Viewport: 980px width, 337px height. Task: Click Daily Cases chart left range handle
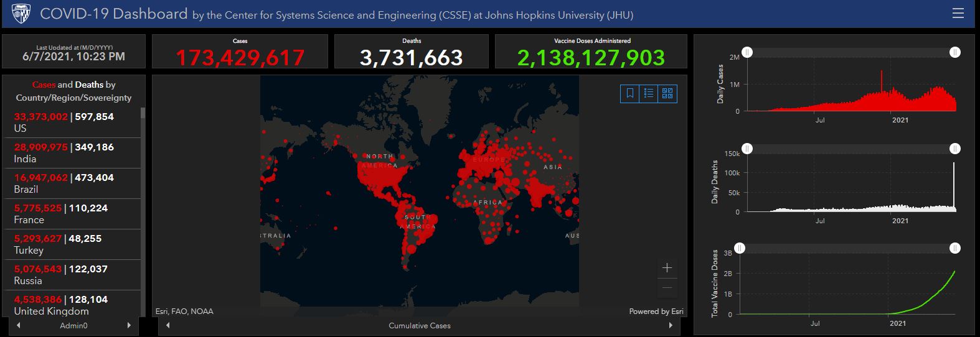747,53
